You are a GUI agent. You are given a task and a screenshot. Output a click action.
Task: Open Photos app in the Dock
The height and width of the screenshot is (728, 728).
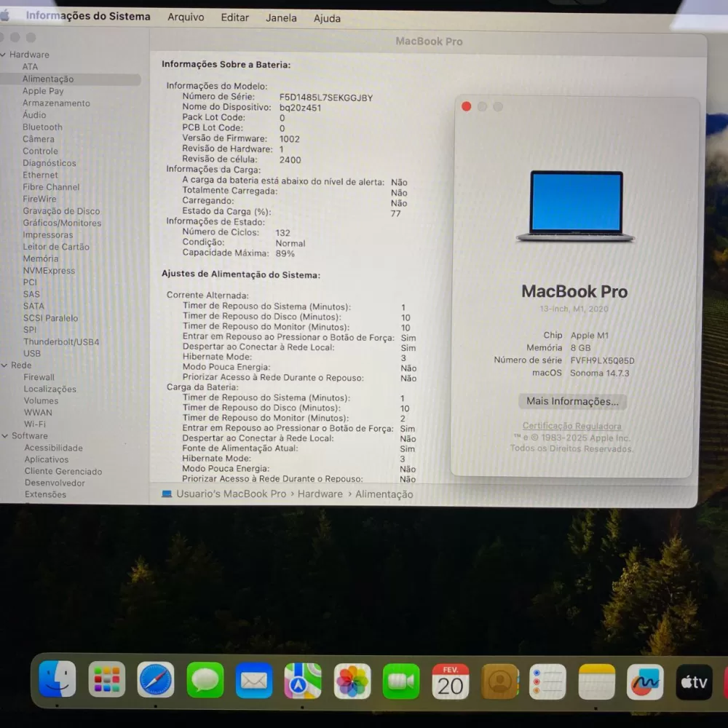pyautogui.click(x=352, y=681)
